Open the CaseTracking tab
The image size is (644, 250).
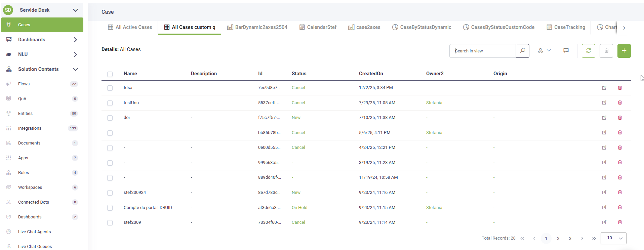[x=566, y=27]
